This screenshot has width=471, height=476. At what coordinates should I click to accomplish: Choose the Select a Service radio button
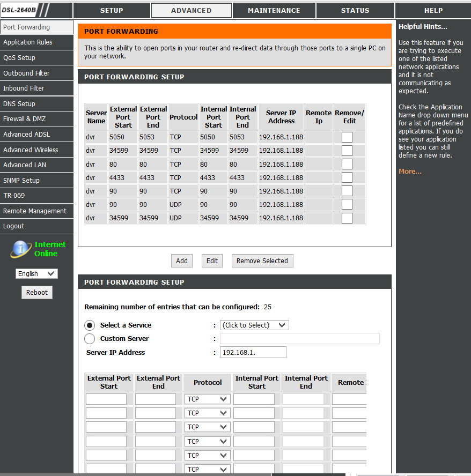(x=90, y=325)
